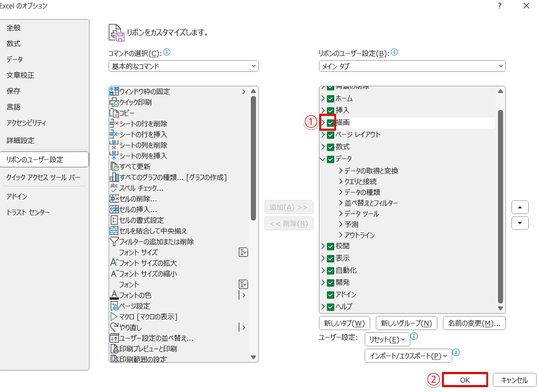This screenshot has height=392, width=539.
Task: Expand the ホーム tab tree node
Action: [x=323, y=98]
